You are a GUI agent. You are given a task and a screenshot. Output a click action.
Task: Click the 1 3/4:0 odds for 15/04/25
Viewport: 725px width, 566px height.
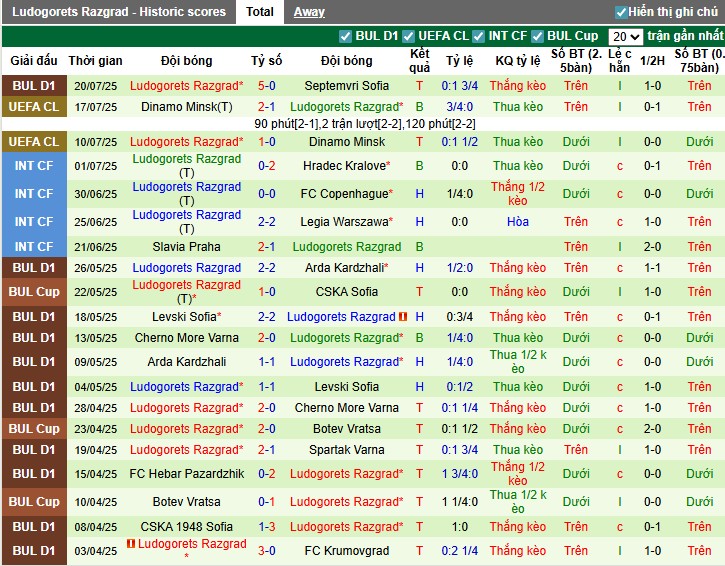coord(459,474)
